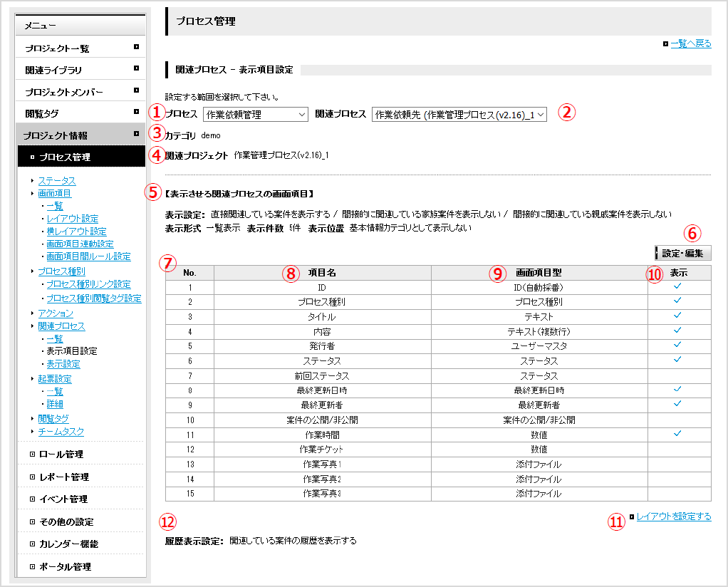Image resolution: width=728 pixels, height=587 pixels.
Task: Click the arrow icon beside プロジェクト情報
Action: (x=136, y=134)
